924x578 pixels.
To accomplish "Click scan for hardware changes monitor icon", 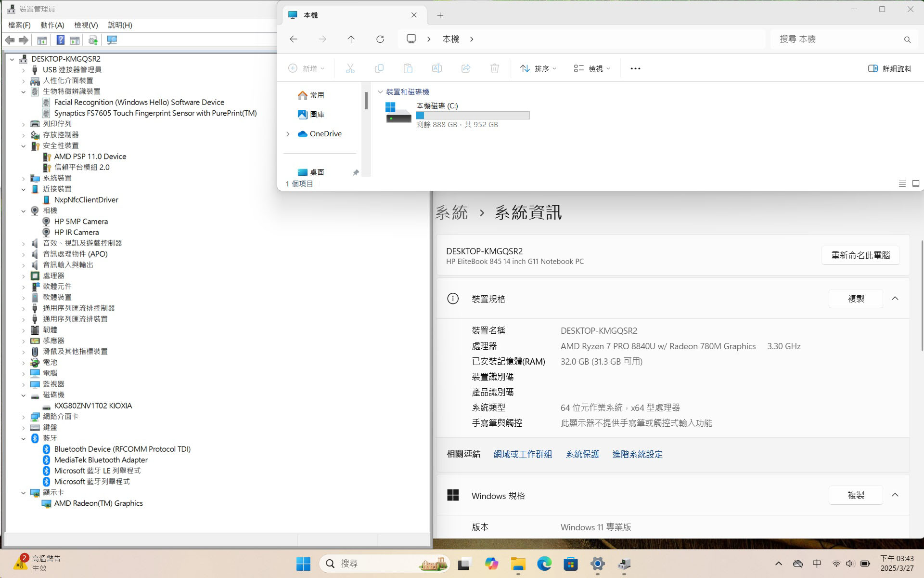I will click(x=112, y=40).
